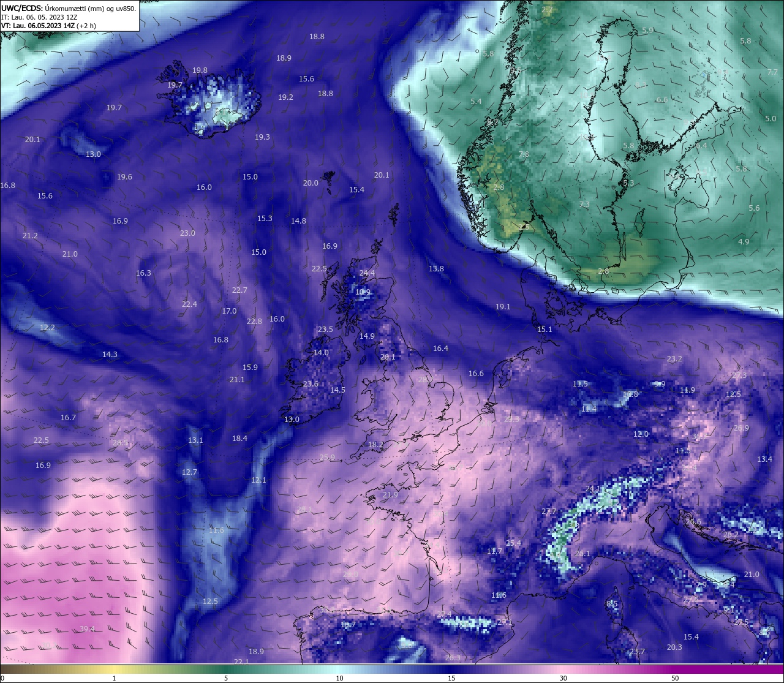
Task: Click the 24.1 value over the Alps
Action: 593,488
